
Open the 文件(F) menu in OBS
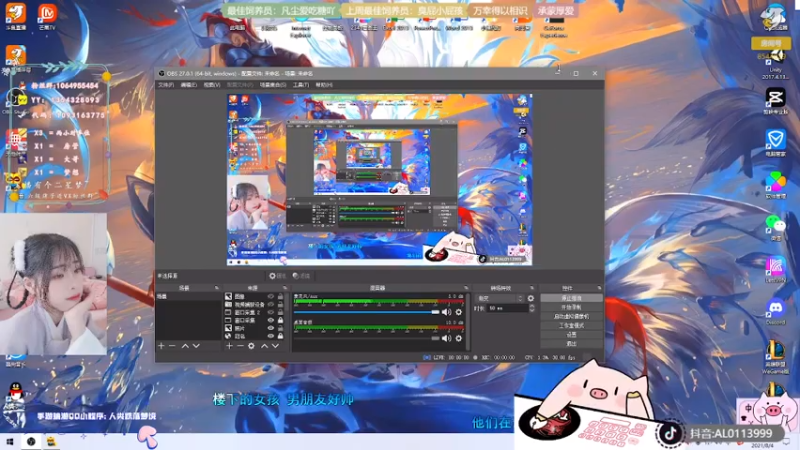coord(166,85)
